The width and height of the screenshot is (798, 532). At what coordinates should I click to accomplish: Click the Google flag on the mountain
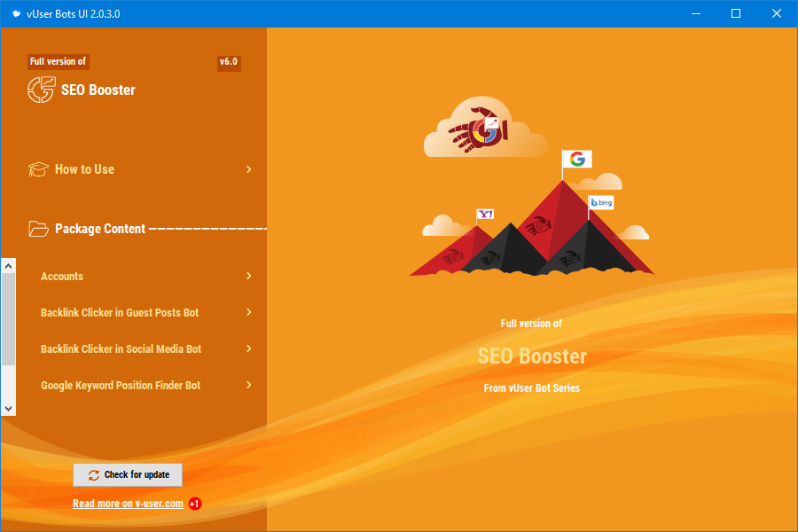[577, 160]
